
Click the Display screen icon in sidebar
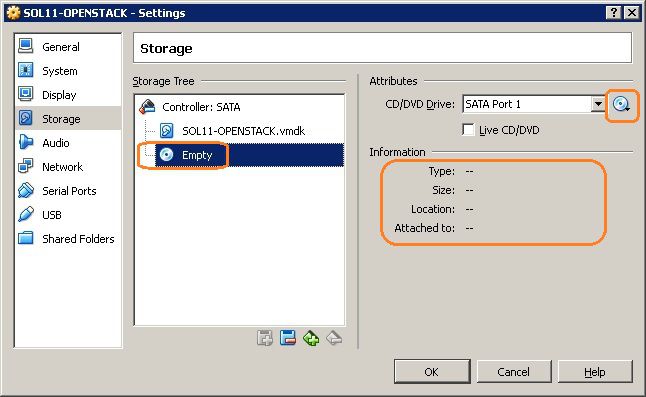click(26, 94)
